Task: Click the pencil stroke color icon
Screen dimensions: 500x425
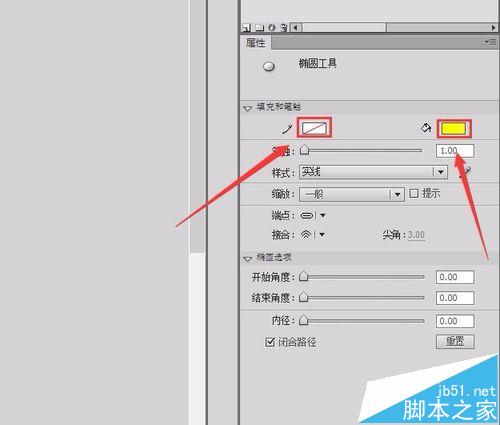Action: tap(287, 129)
